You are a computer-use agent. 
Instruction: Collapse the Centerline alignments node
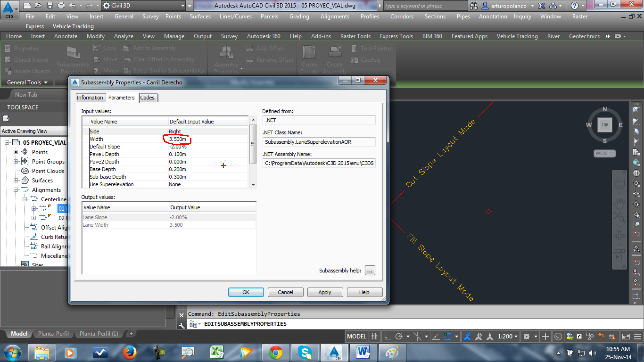click(25, 199)
